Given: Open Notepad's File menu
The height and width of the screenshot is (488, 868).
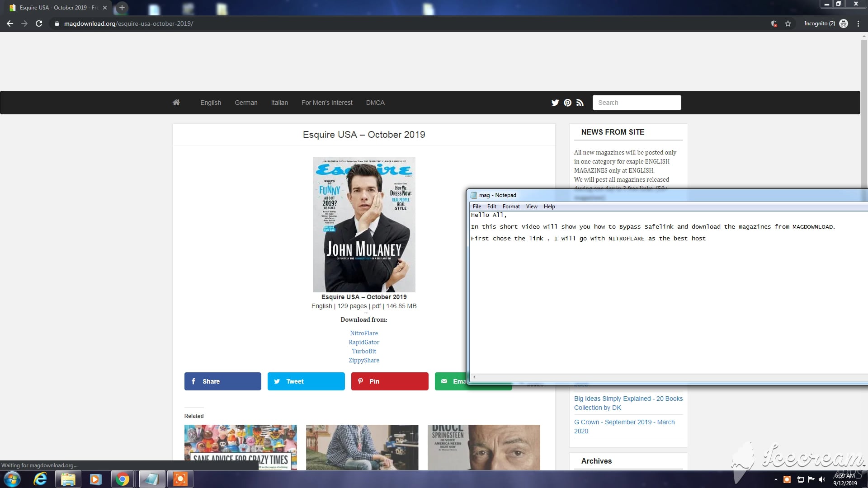Looking at the screenshot, I should [x=477, y=206].
